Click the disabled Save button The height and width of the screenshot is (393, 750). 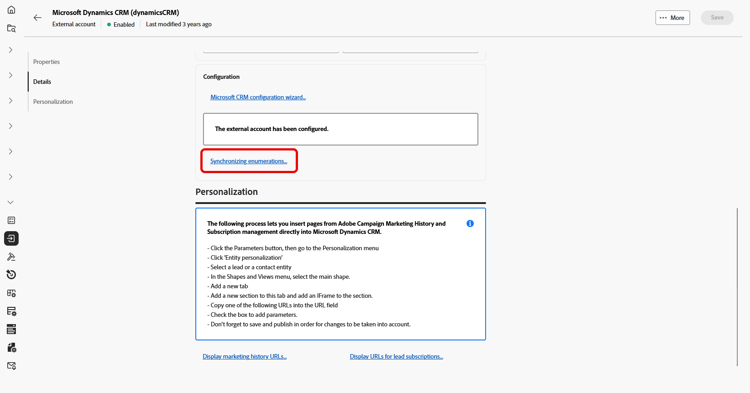[717, 18]
